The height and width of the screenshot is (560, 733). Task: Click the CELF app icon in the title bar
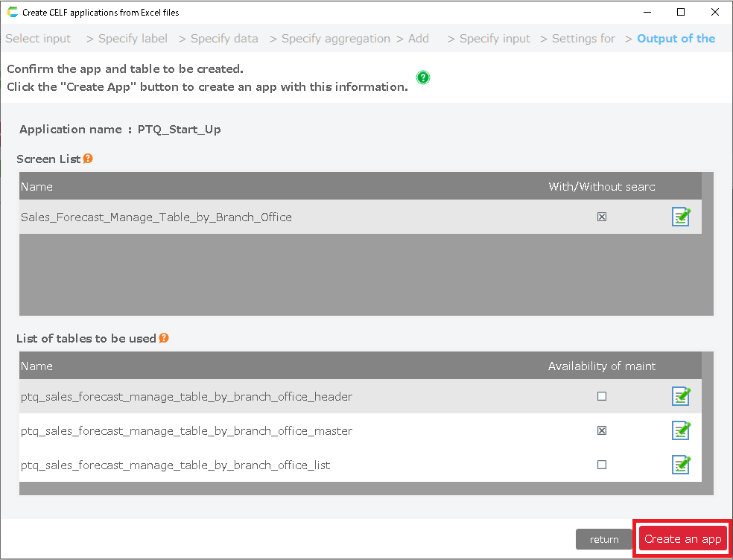[12, 12]
